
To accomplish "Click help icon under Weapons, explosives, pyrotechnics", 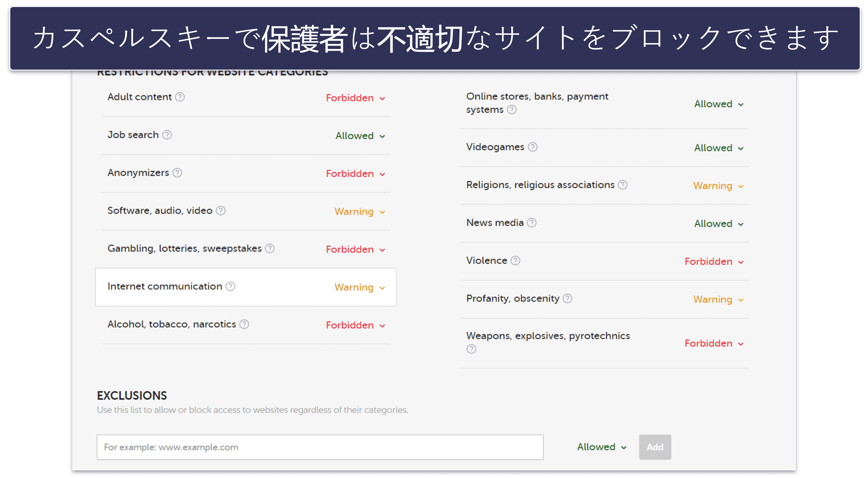I will [x=471, y=349].
